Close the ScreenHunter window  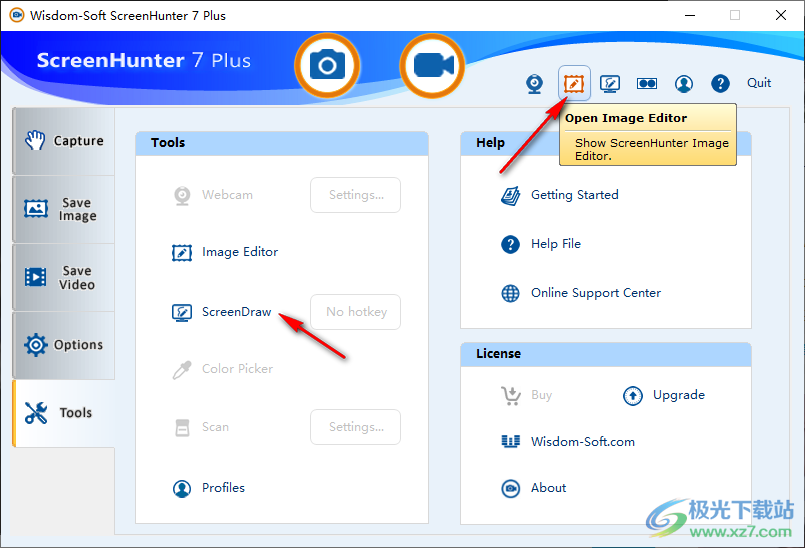pos(780,15)
